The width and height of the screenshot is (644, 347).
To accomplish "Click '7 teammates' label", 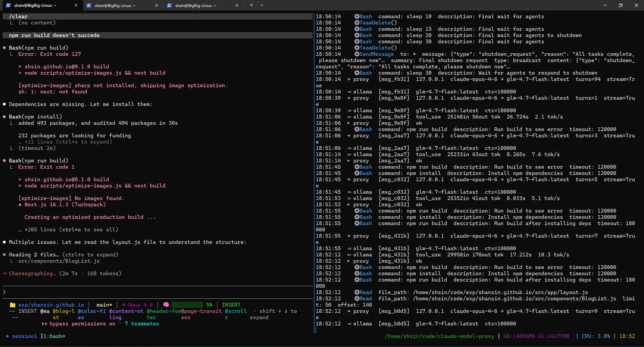I will [142, 324].
